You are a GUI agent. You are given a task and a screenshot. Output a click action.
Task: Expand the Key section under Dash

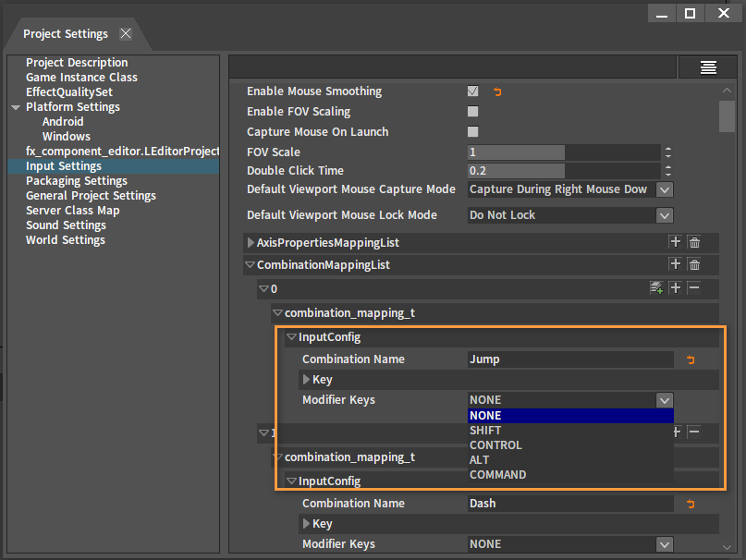(x=306, y=523)
